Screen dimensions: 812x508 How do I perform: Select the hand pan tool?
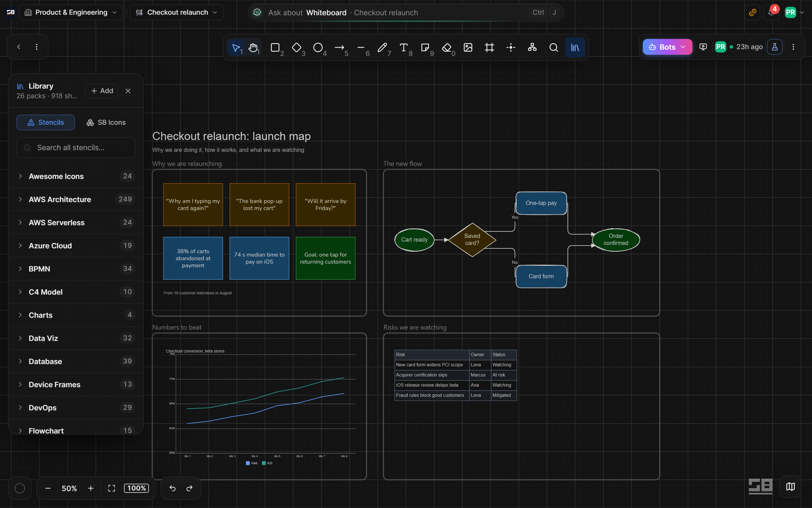click(x=254, y=47)
